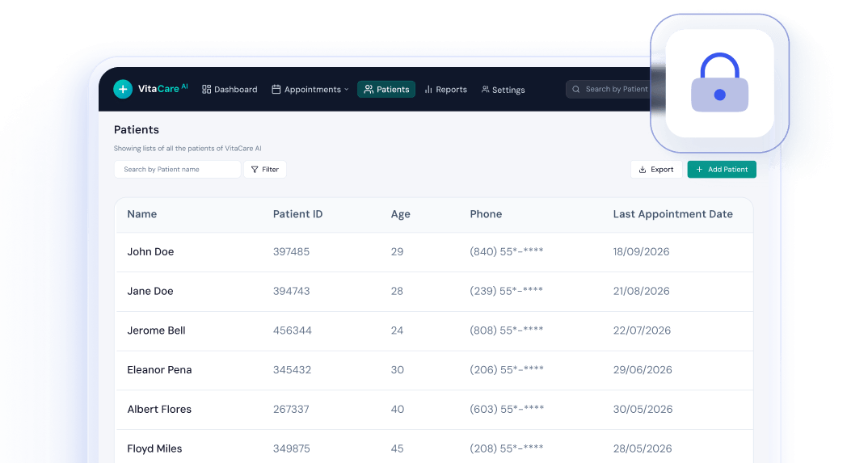The image size is (868, 463).
Task: Click patient ID 394743
Action: (291, 291)
